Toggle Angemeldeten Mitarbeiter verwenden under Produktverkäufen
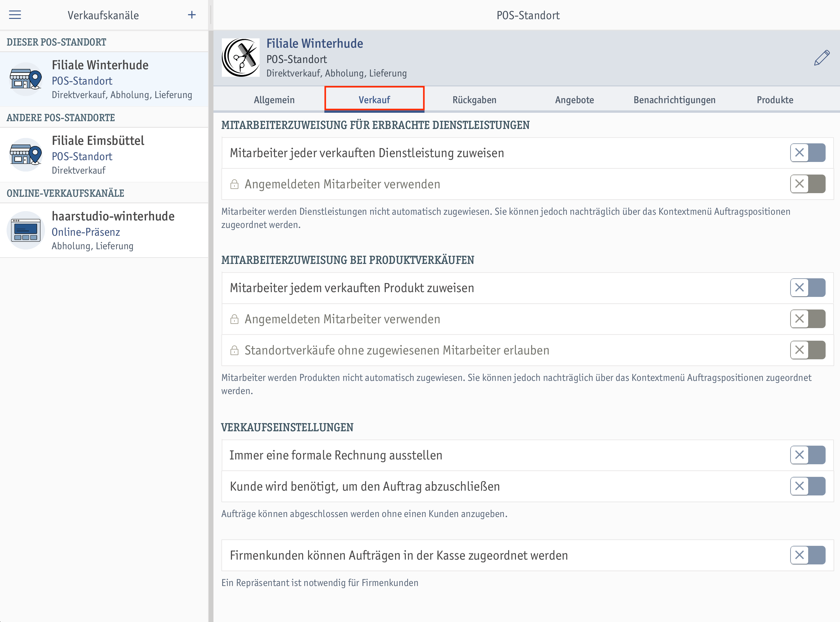The height and width of the screenshot is (622, 840). [808, 319]
